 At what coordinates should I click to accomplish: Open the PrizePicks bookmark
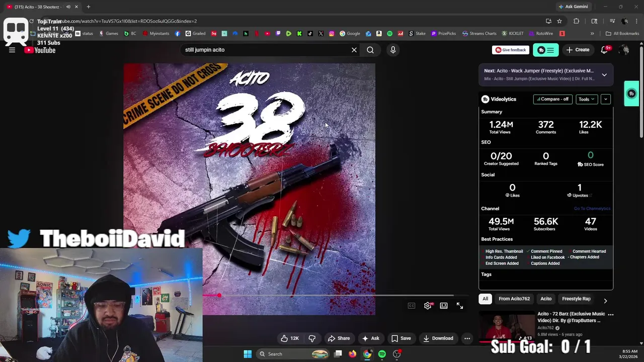coord(443,34)
